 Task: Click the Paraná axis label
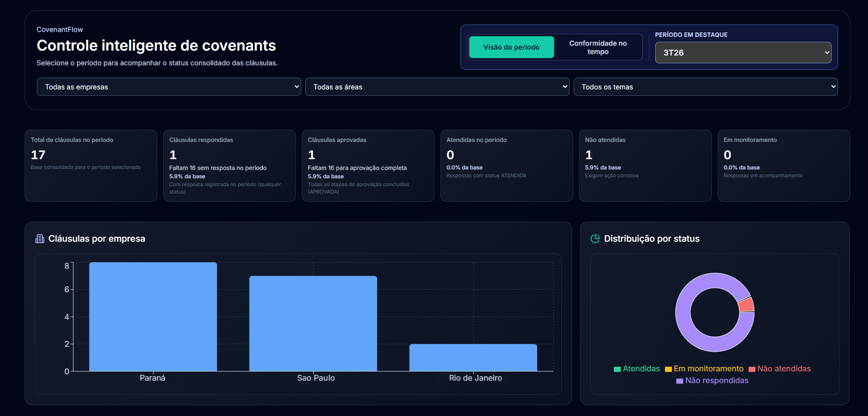(x=152, y=378)
